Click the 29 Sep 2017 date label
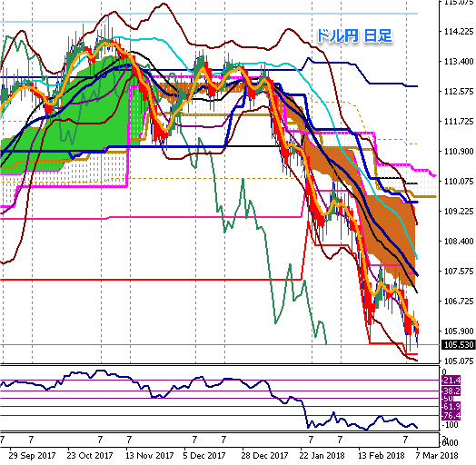Screen dimensions: 476x465 pyautogui.click(x=32, y=456)
